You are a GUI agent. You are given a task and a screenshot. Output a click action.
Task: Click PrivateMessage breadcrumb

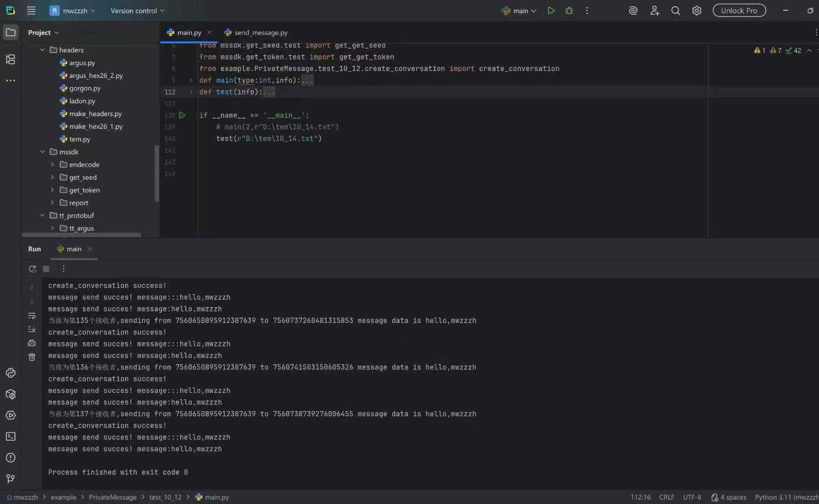click(x=112, y=497)
